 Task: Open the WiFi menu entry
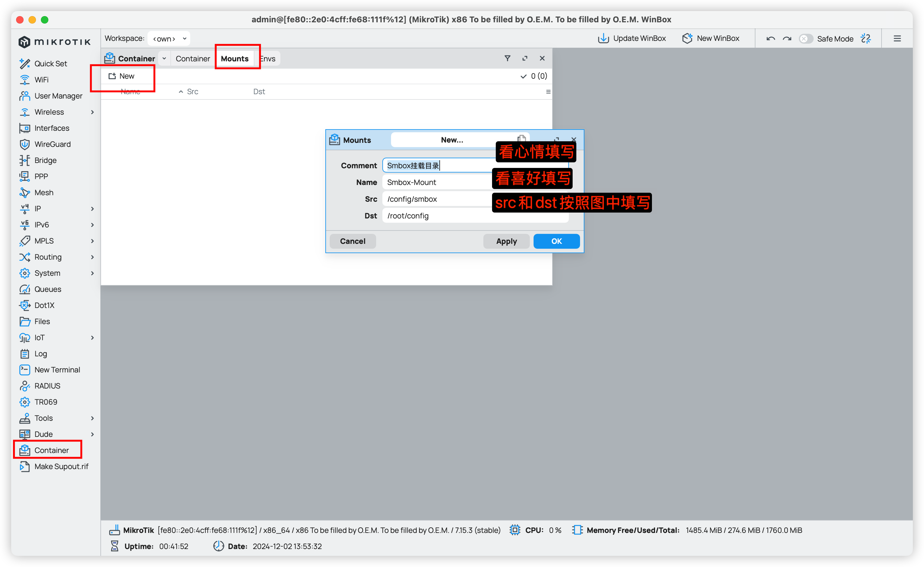tap(41, 80)
